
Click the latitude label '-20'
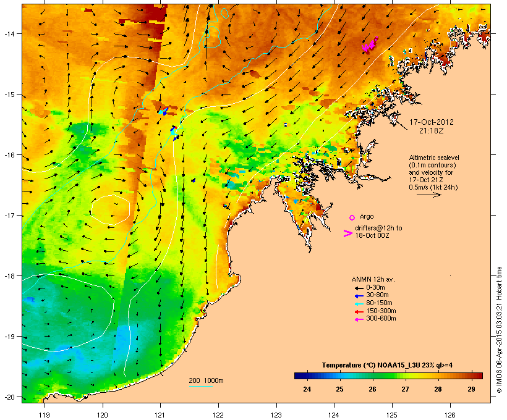pyautogui.click(x=9, y=397)
